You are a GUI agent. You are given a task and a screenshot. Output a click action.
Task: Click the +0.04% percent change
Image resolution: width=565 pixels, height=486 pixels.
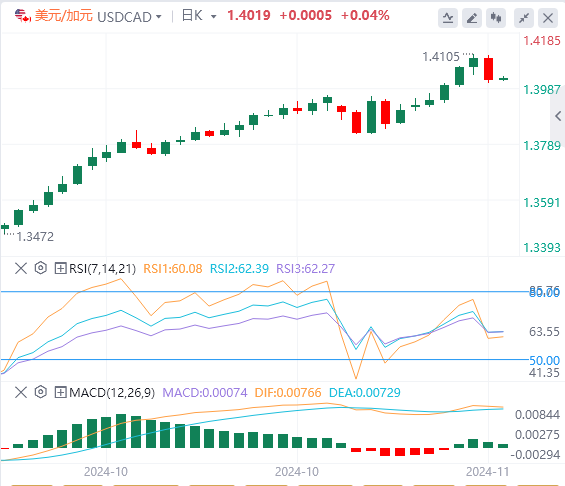point(365,15)
